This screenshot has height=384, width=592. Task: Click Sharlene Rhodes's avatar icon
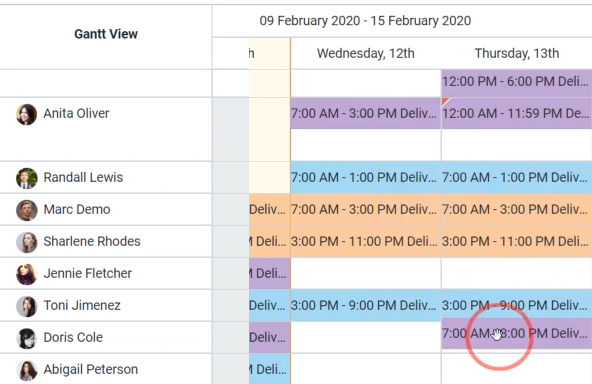(26, 242)
